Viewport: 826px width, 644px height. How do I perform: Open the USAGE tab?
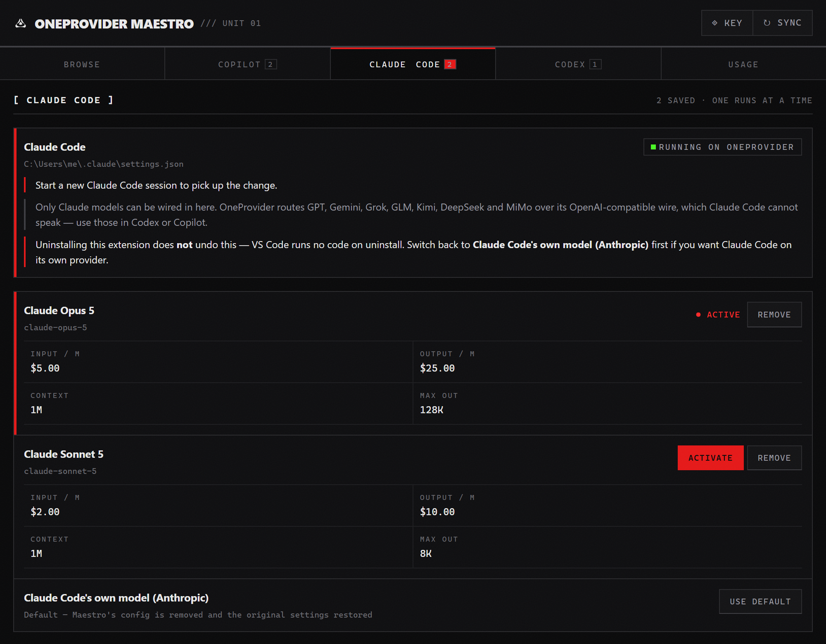click(743, 64)
